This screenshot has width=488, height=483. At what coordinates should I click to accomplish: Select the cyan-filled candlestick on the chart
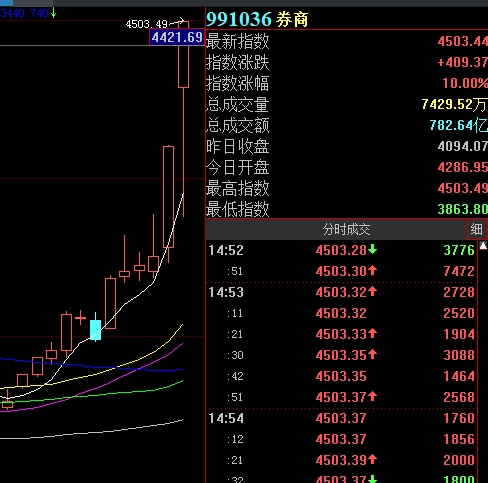[96, 330]
